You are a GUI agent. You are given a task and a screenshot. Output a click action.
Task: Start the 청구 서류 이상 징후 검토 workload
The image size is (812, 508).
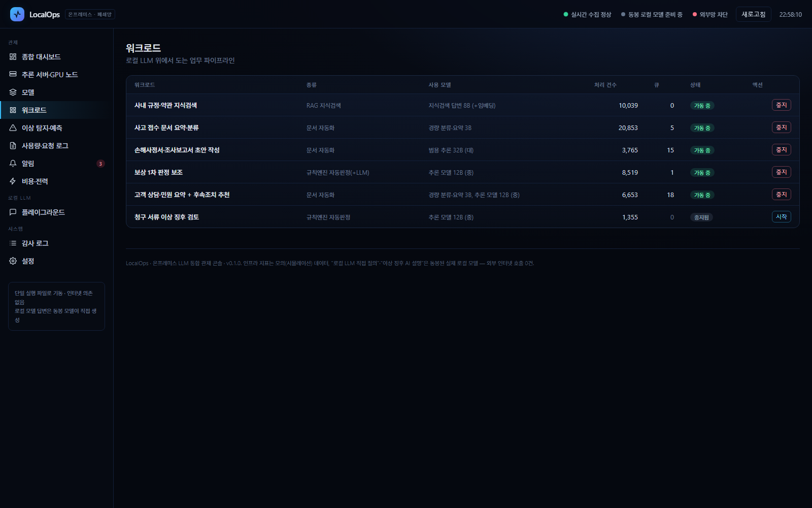point(782,217)
